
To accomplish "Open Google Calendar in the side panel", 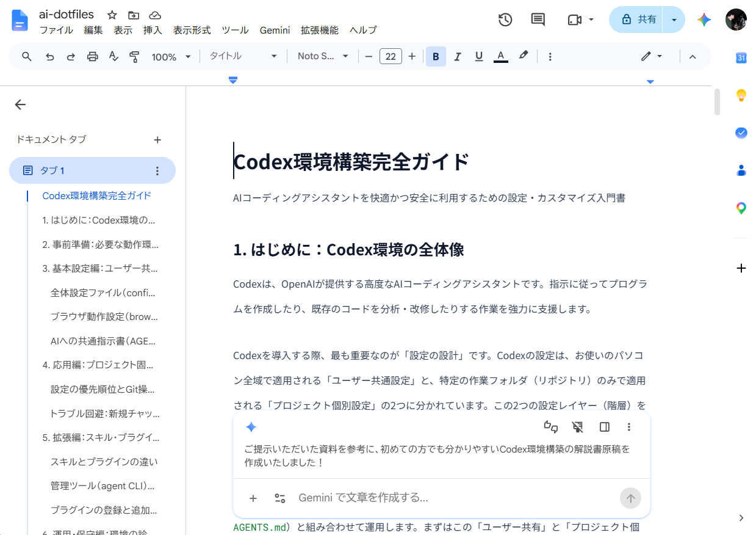I will pos(741,58).
